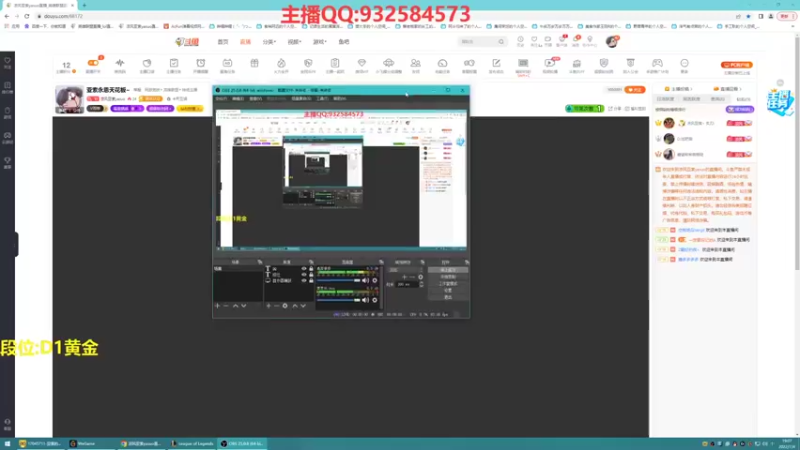Slide the first OBS mixer volume slider
This screenshot has height=450, width=800.
coord(339,280)
